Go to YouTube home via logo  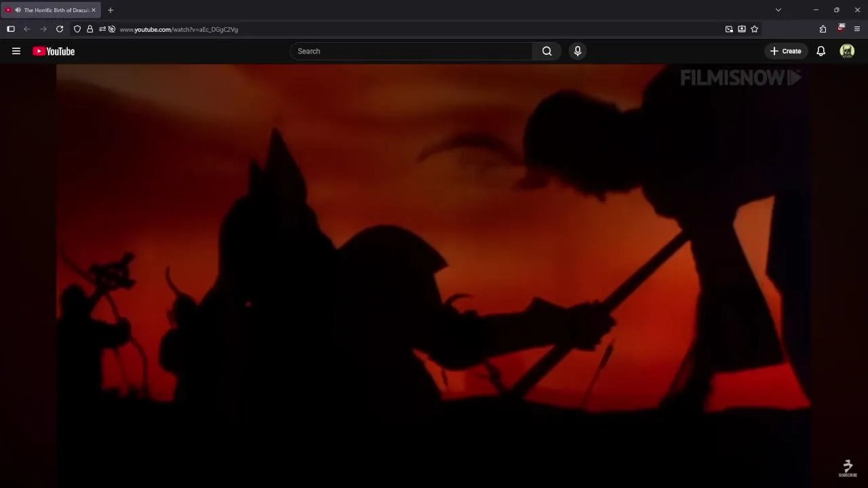pyautogui.click(x=54, y=51)
